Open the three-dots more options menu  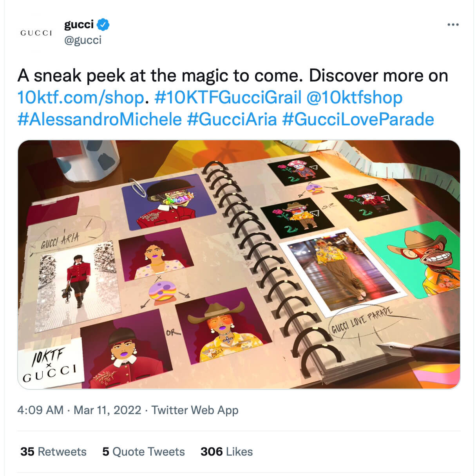point(452,25)
